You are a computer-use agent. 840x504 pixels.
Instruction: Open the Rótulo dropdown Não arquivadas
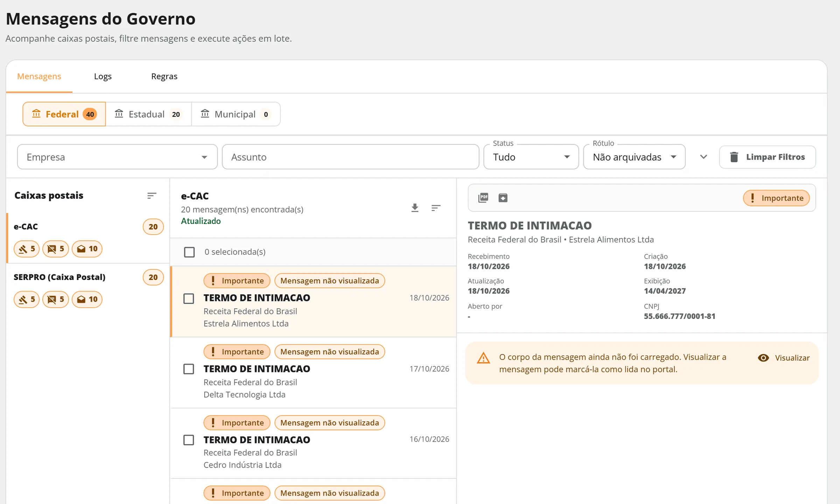click(x=634, y=157)
